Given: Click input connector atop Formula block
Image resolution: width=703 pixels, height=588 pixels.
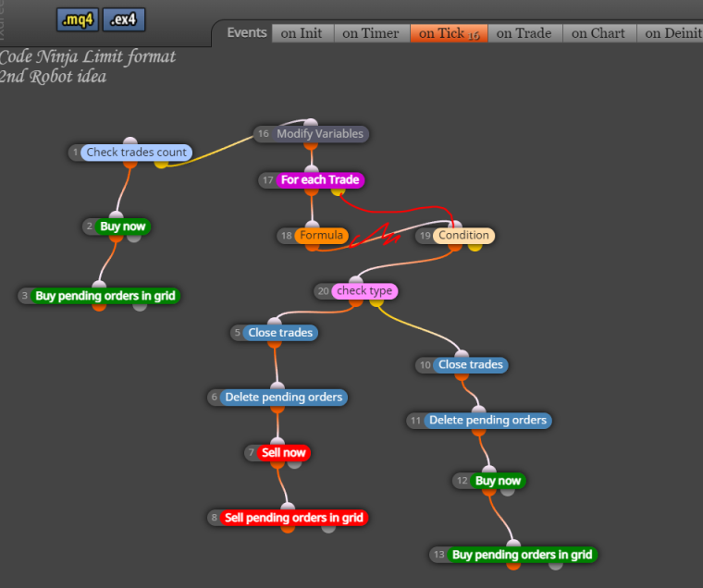Looking at the screenshot, I should (312, 224).
